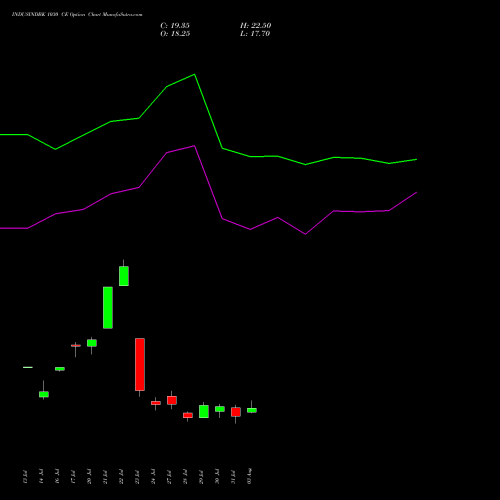Click the open value O: 18.25

[175, 34]
